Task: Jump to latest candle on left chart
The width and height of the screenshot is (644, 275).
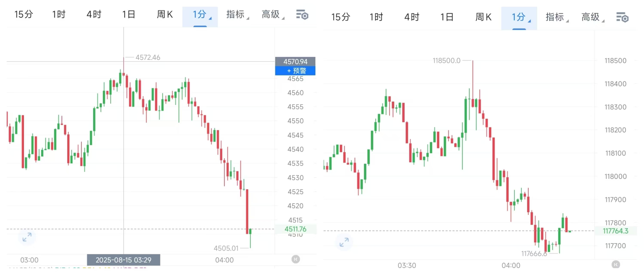Action: 296,259
